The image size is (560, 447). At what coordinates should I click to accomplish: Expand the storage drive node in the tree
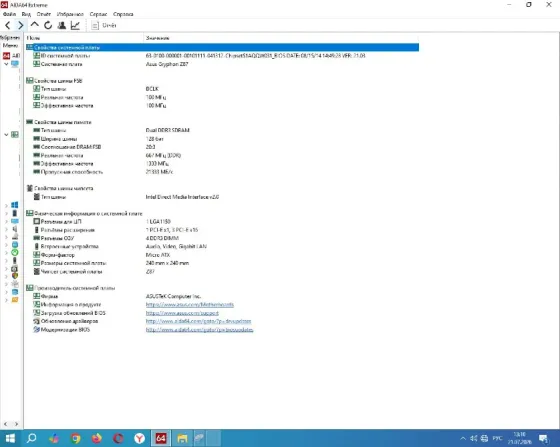click(x=6, y=237)
